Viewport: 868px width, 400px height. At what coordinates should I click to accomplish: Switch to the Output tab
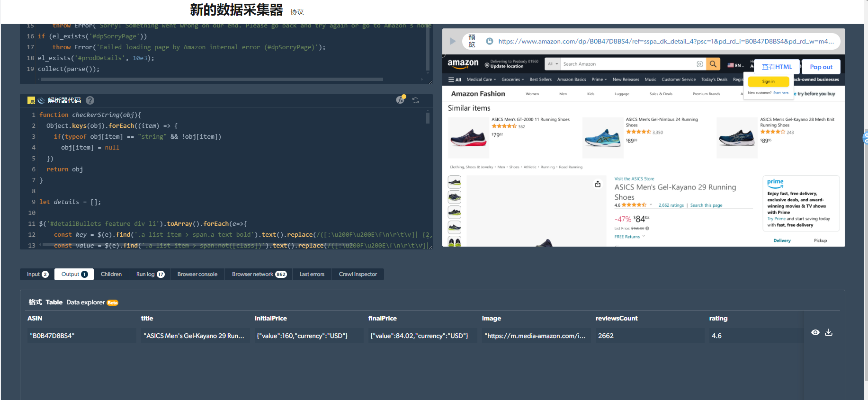[x=74, y=274]
